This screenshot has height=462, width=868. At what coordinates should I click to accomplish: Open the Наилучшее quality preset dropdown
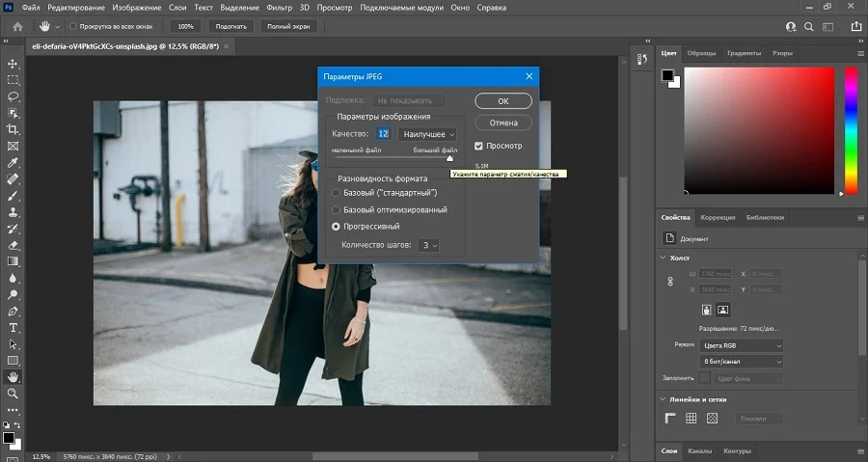[x=427, y=134]
